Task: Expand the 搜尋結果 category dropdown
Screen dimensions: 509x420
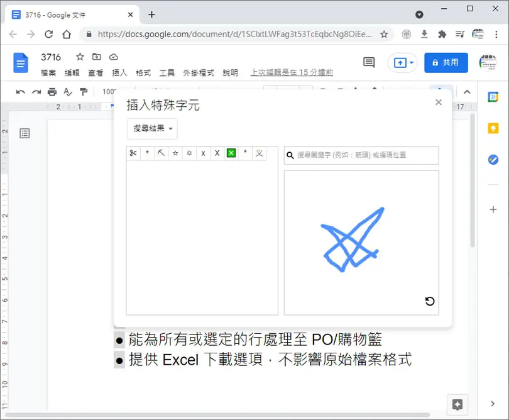Action: (x=152, y=129)
